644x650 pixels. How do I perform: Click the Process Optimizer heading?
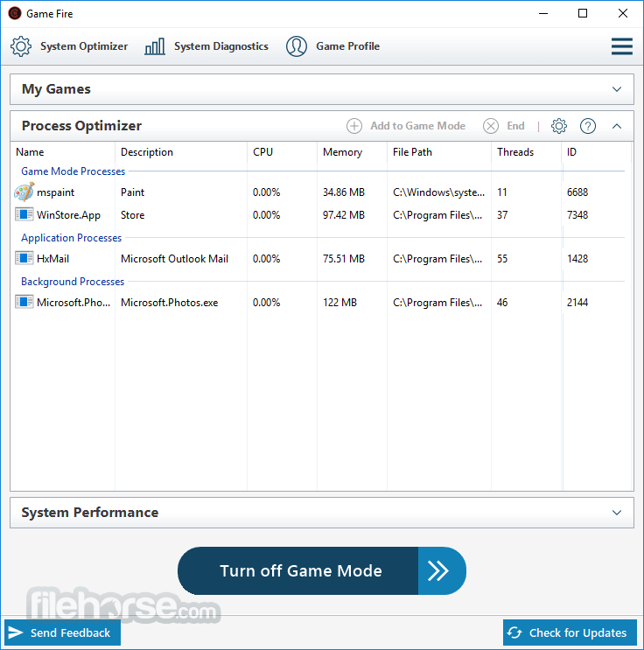[x=81, y=126]
